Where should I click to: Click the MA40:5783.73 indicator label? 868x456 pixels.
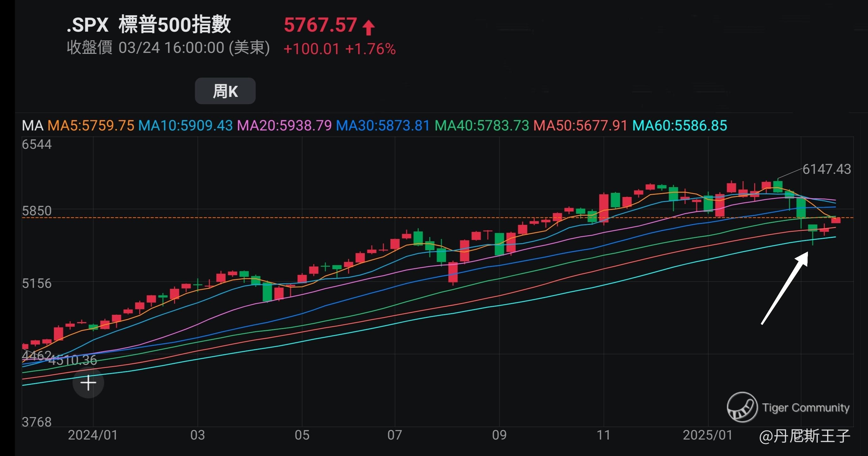tap(482, 126)
